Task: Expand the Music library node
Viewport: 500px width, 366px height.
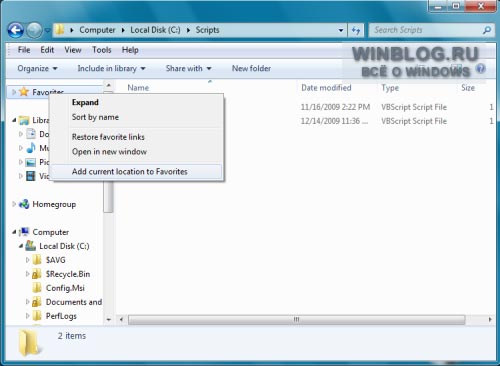Action: 21,148
